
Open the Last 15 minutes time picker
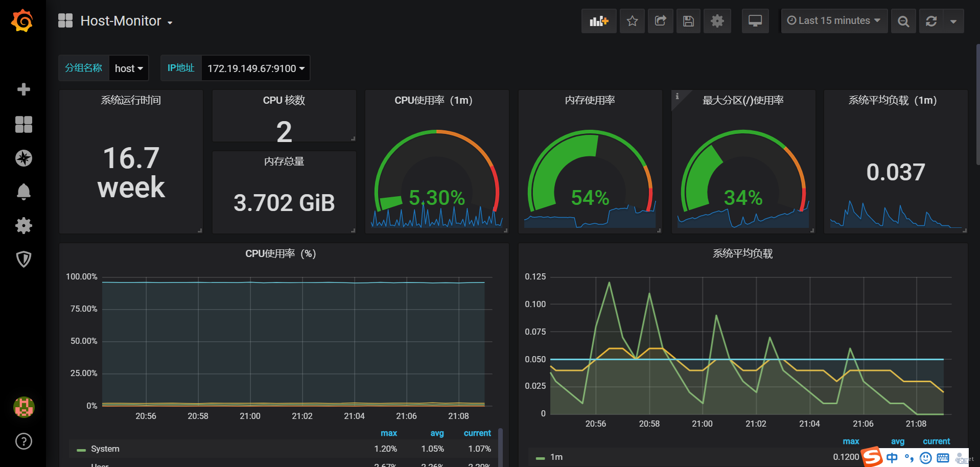pos(834,21)
